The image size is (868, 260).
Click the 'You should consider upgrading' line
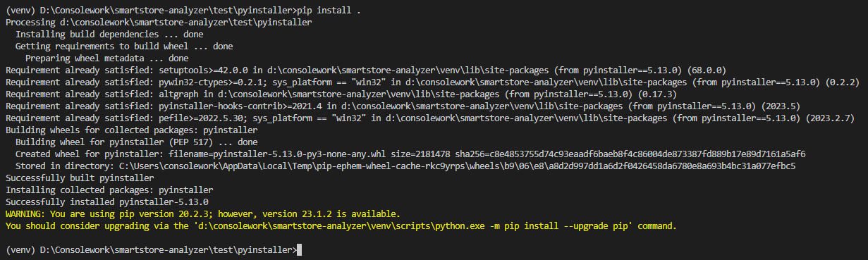point(341,226)
